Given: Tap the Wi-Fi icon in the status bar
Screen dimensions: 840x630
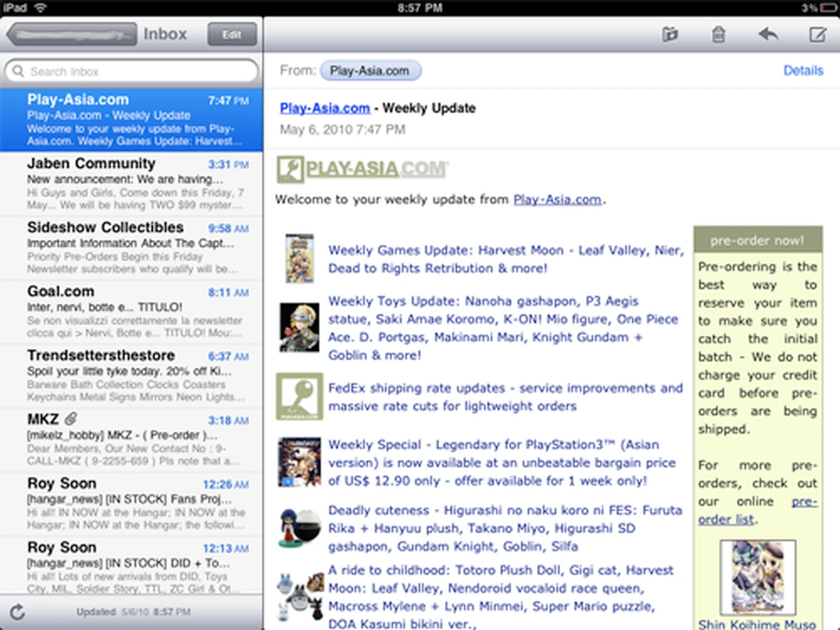Looking at the screenshot, I should tap(41, 7).
